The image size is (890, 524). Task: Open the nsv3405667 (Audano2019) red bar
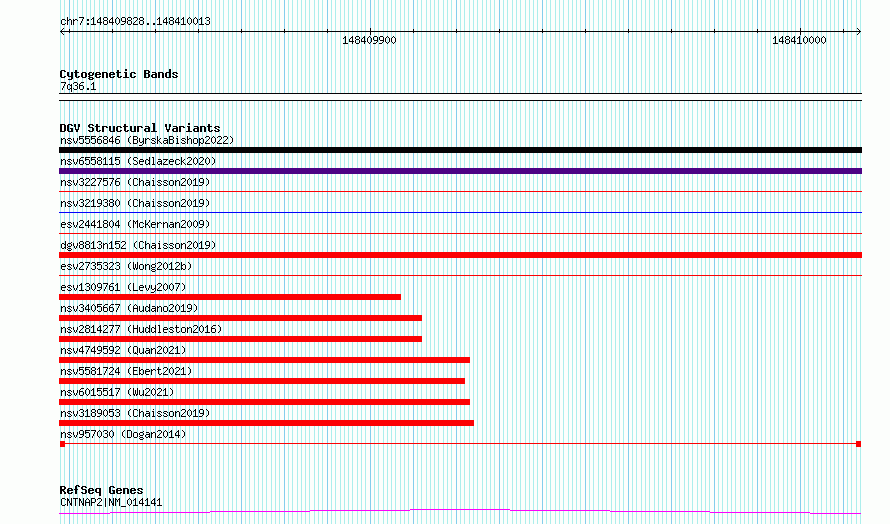tap(241, 318)
